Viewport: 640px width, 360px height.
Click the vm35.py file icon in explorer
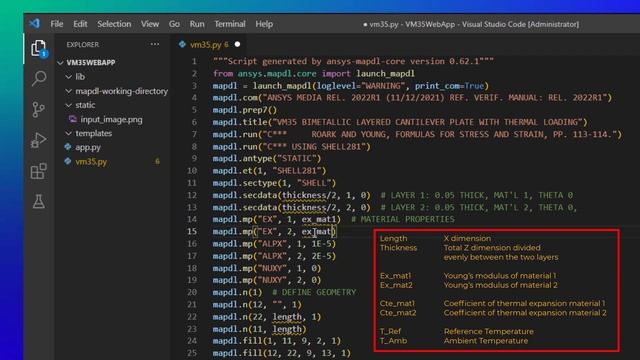pyautogui.click(x=68, y=161)
